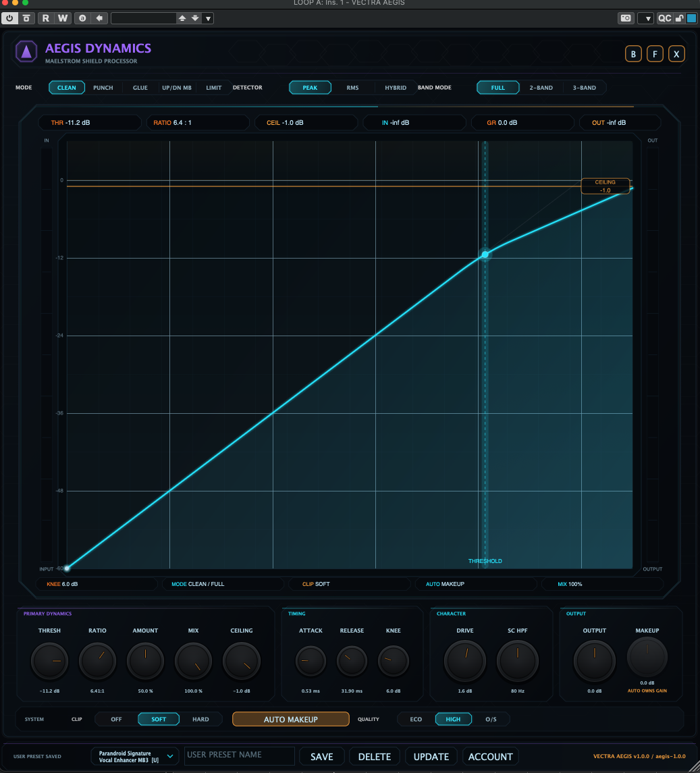
Task: Set detector to HYBRID
Action: pos(396,88)
